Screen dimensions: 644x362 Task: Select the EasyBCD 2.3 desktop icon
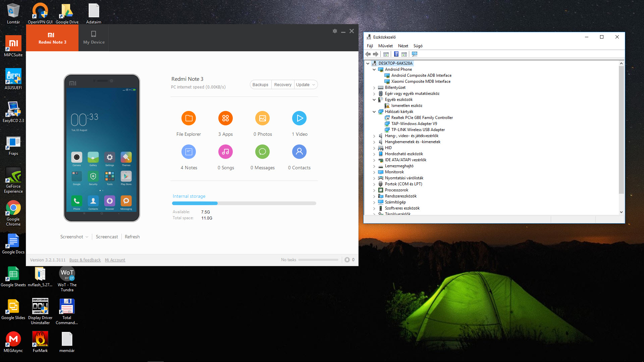[13, 112]
